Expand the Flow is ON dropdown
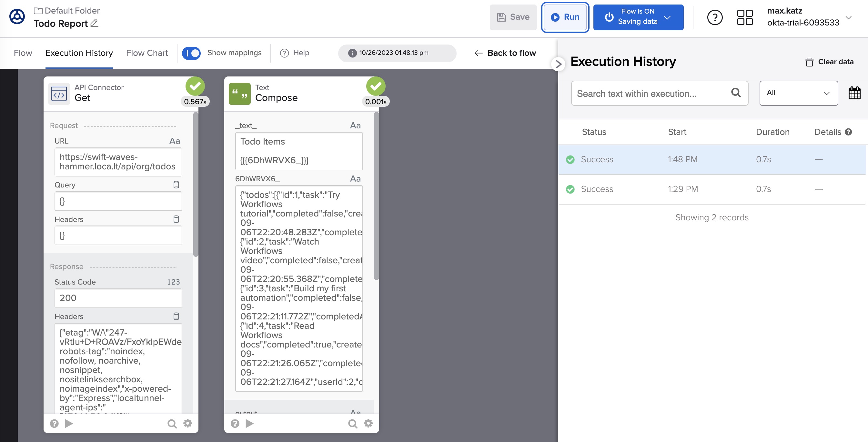 [667, 17]
